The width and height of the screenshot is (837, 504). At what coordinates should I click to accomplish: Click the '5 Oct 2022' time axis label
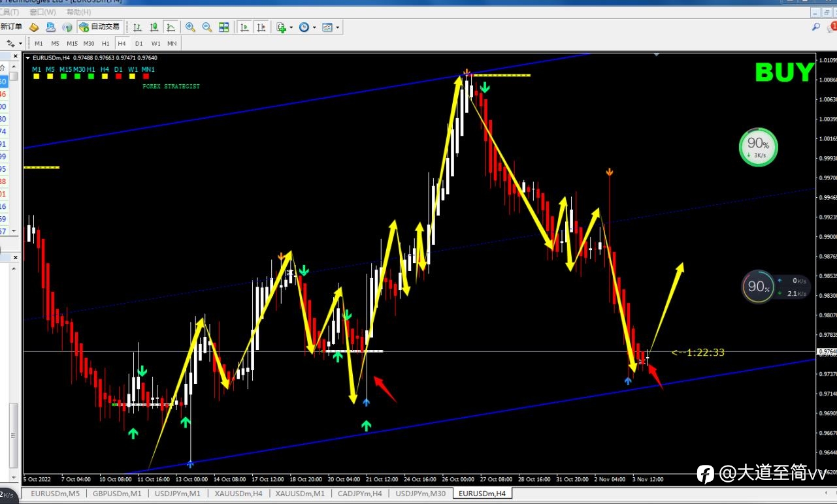pyautogui.click(x=37, y=479)
